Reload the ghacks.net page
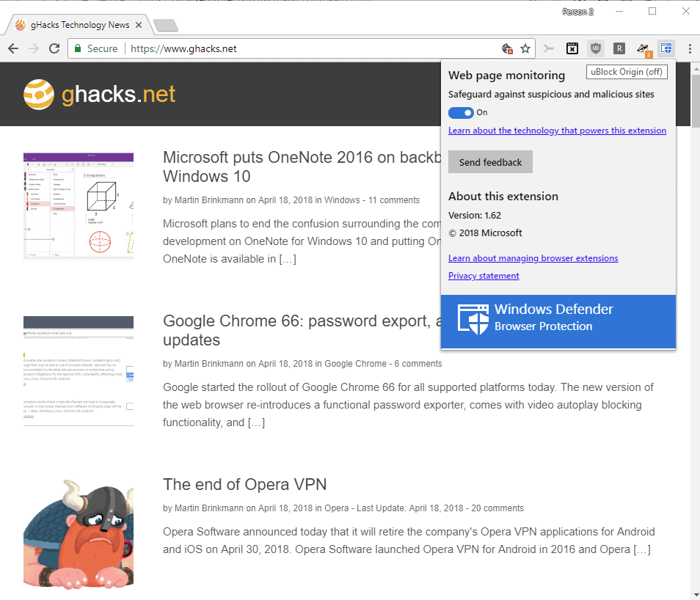This screenshot has width=700, height=600. pos(54,48)
